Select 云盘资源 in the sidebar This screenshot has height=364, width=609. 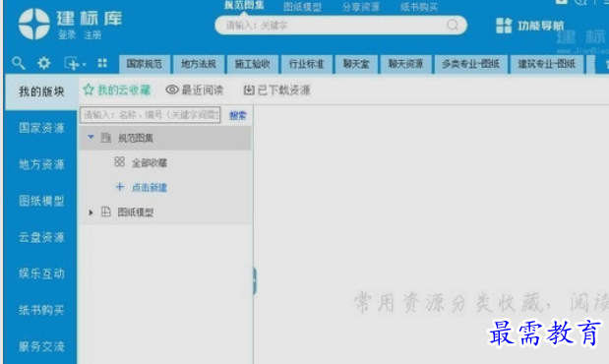click(x=41, y=237)
